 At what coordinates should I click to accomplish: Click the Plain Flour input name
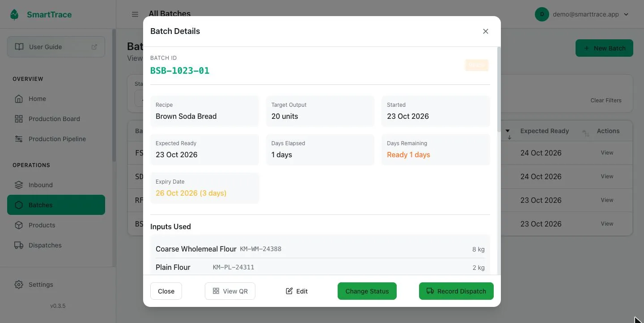173,267
